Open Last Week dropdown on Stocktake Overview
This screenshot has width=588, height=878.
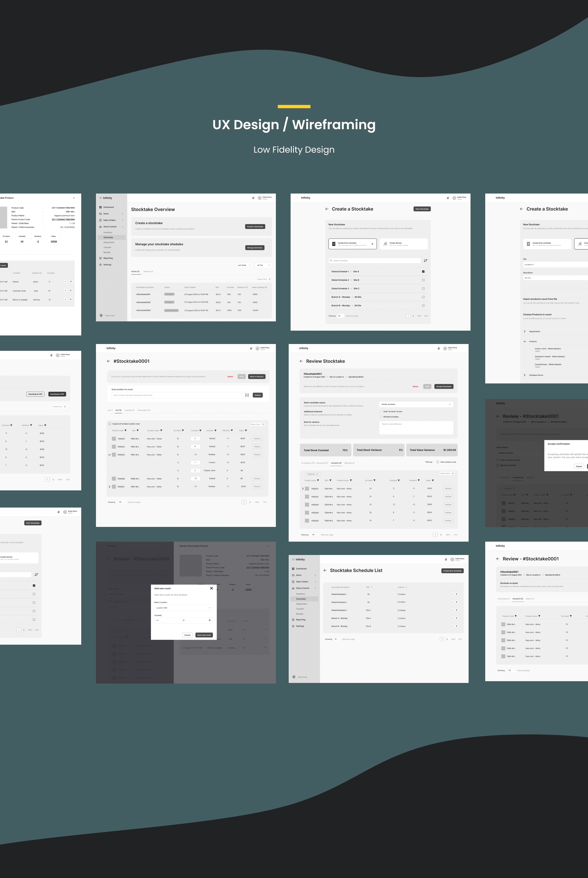coord(243,265)
